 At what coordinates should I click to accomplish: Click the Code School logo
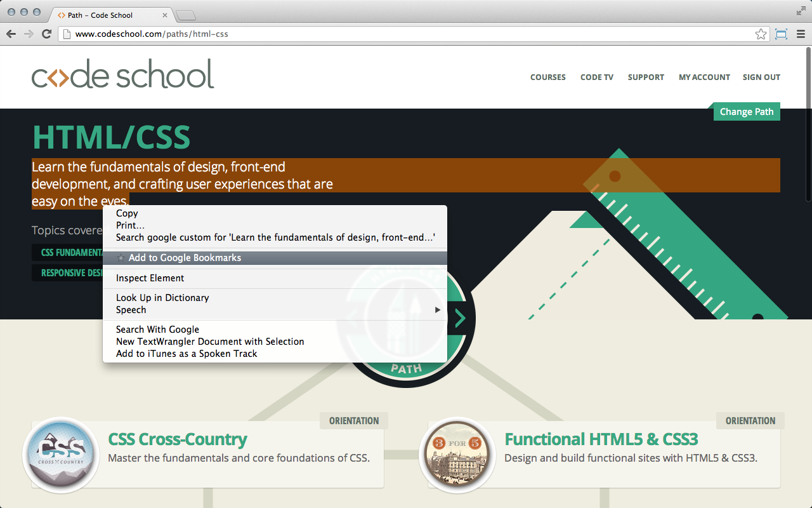tap(123, 74)
